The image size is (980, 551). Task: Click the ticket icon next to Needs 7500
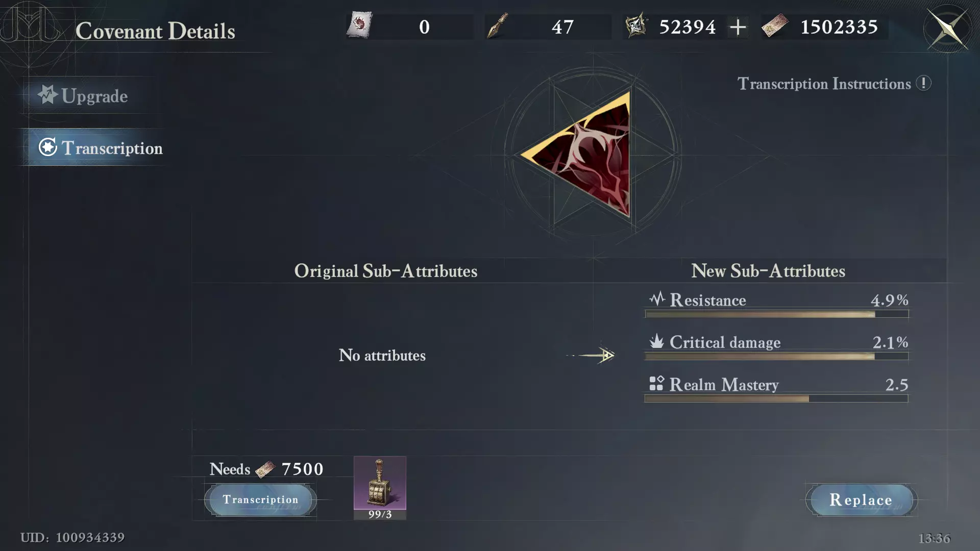coord(265,469)
